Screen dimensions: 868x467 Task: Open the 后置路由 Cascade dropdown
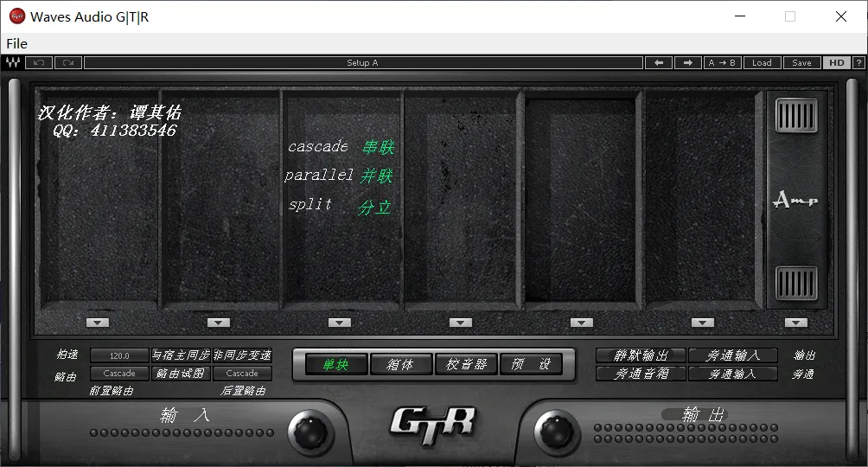click(x=242, y=374)
